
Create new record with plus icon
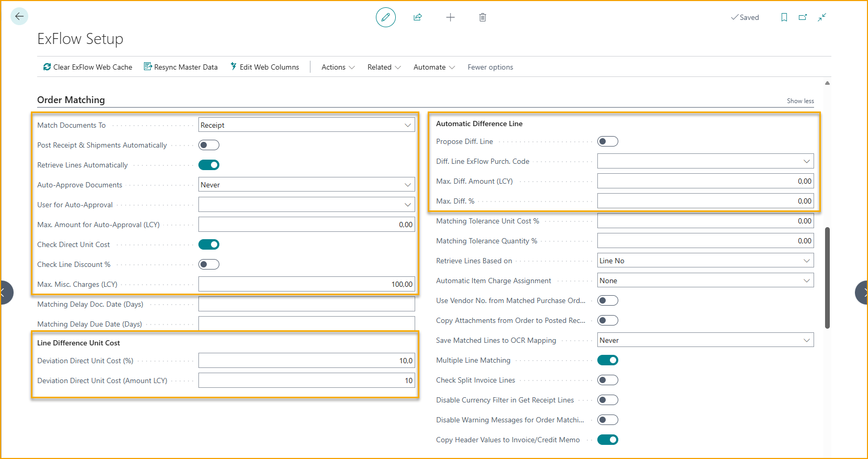click(450, 17)
